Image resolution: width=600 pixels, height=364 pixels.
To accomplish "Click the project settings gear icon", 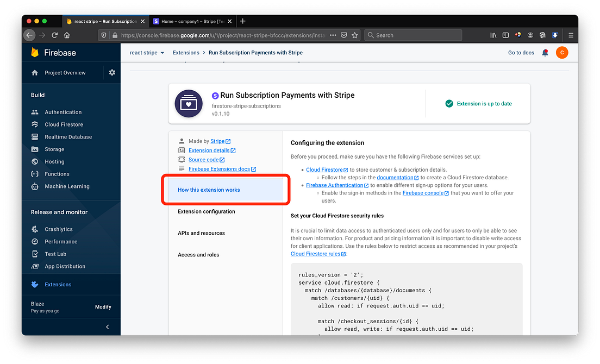I will point(112,72).
